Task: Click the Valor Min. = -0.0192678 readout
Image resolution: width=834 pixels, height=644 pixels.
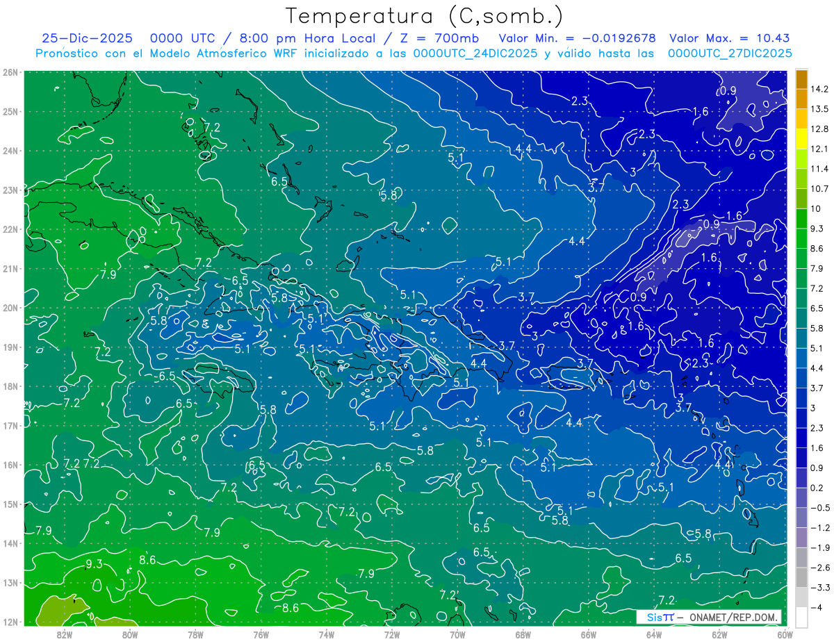Action: tap(578, 38)
